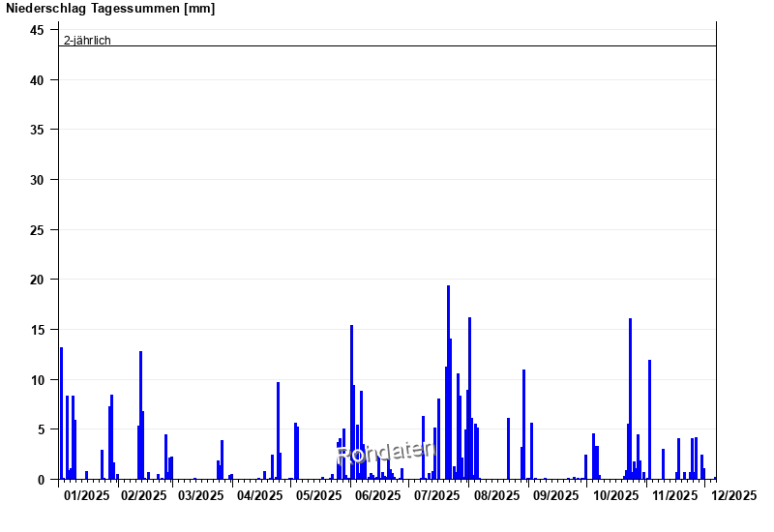Click the tallest July 2025 precipitation bar
This screenshot has width=774, height=532.
click(448, 382)
